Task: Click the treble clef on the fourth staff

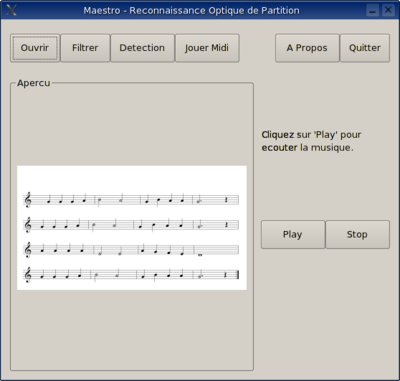Action: click(28, 275)
